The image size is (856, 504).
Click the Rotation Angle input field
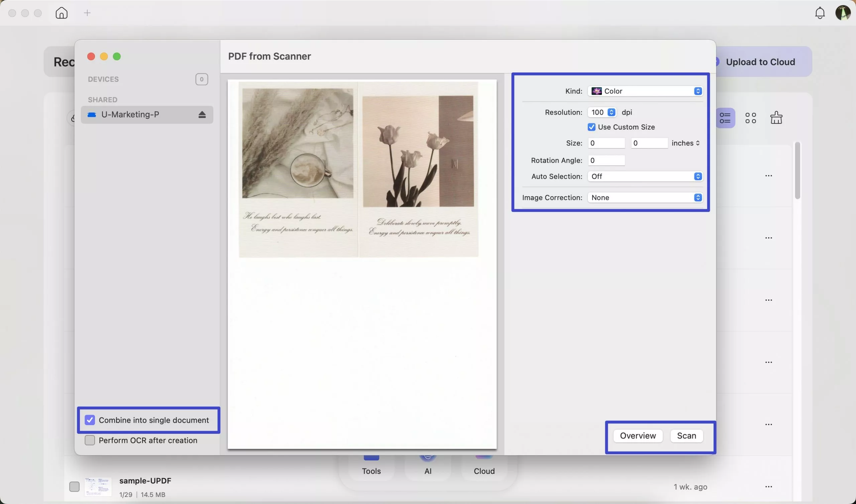(606, 160)
